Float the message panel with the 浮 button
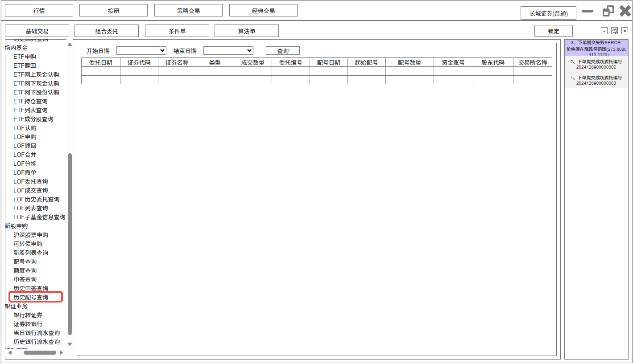The width and height of the screenshot is (633, 364). click(x=615, y=31)
